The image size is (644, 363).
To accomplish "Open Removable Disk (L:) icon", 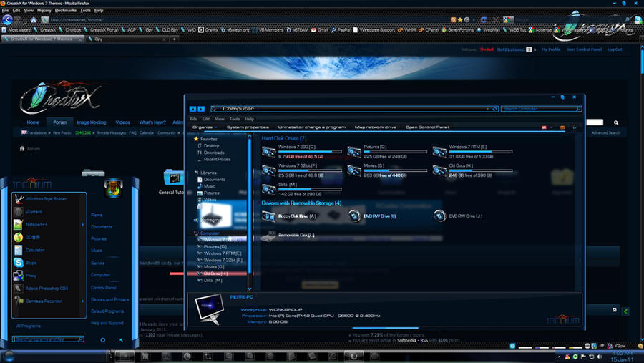I will pyautogui.click(x=268, y=236).
